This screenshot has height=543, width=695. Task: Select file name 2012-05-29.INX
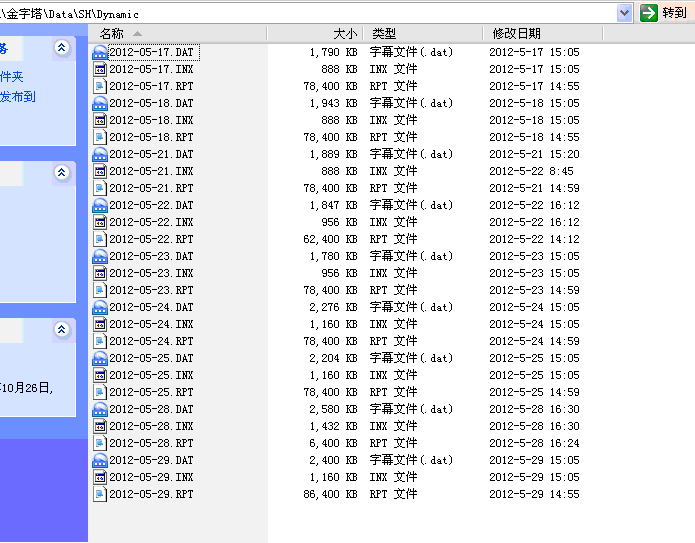tap(152, 477)
